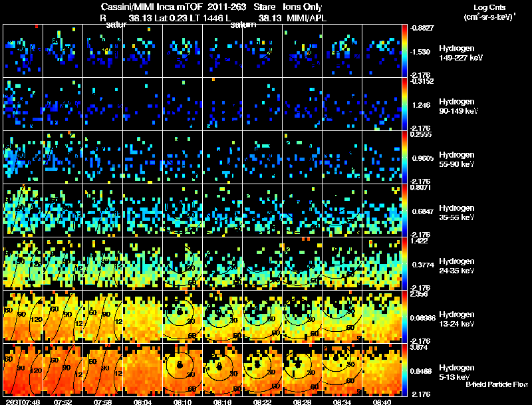Open the 5-13 keV image at 08:10
The image size is (532, 405).
182,370
